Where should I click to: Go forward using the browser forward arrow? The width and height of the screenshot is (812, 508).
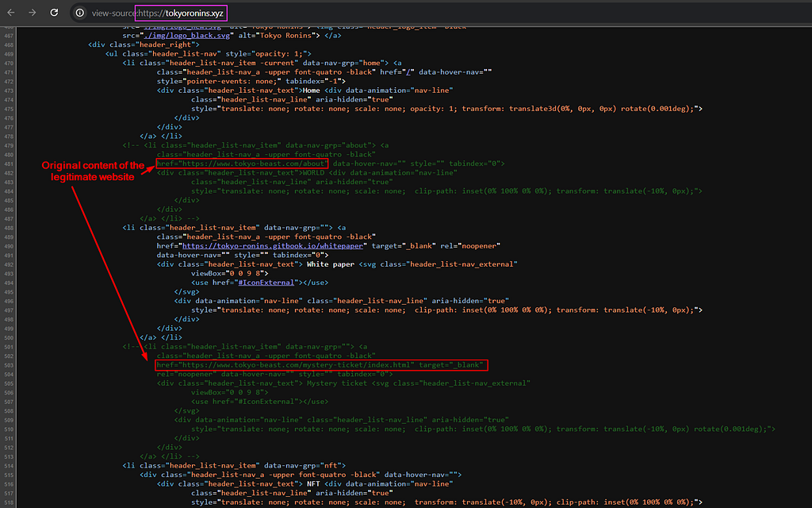coord(32,13)
